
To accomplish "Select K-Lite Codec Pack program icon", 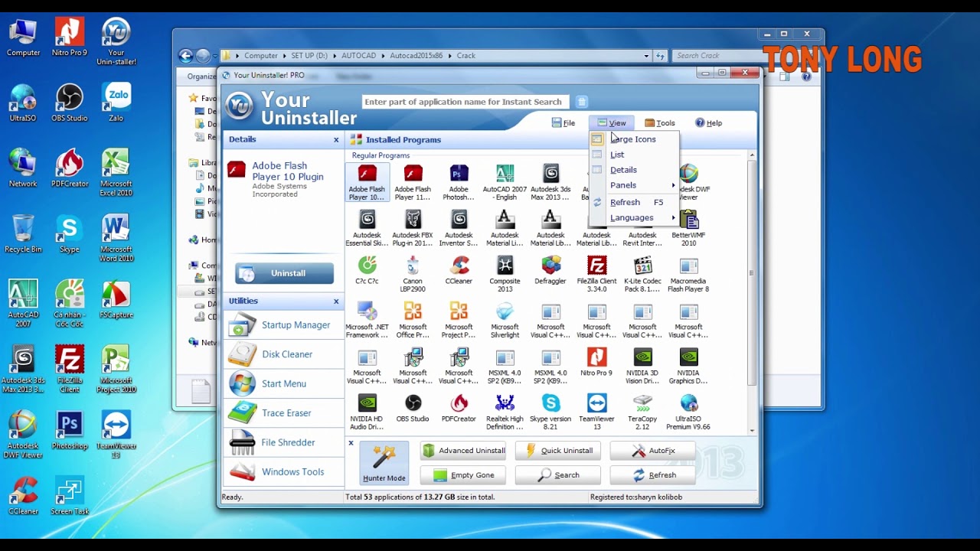I will [642, 274].
